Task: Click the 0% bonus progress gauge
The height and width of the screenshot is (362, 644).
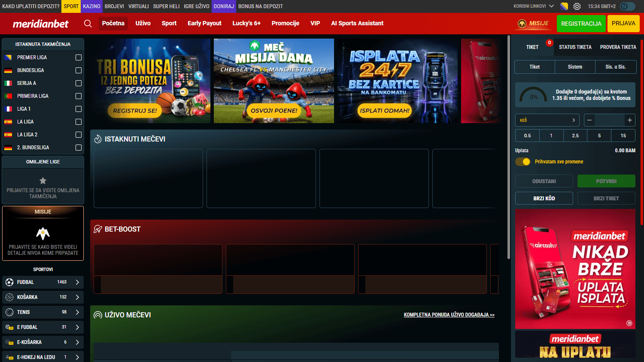Action: (533, 95)
